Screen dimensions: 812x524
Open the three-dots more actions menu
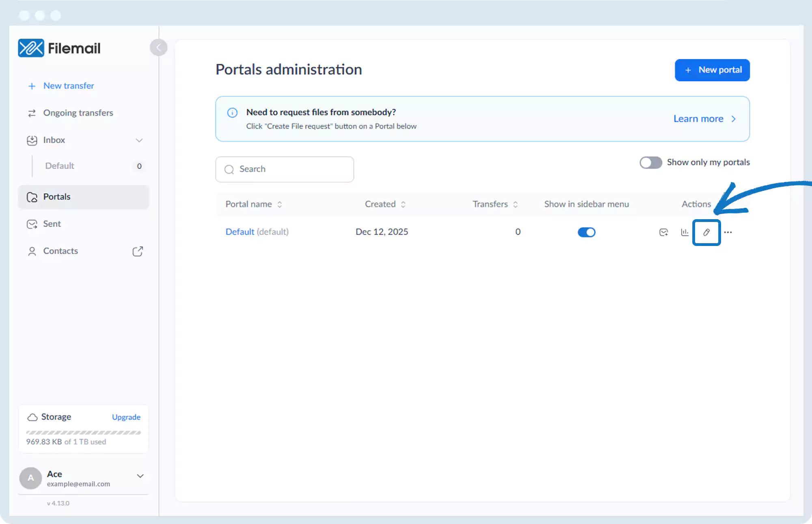728,232
